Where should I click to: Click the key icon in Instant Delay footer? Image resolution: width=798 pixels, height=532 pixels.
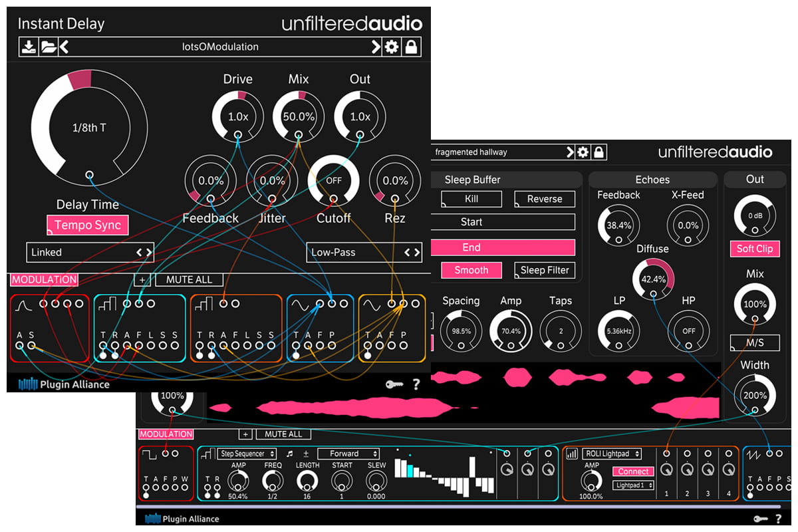pos(394,384)
